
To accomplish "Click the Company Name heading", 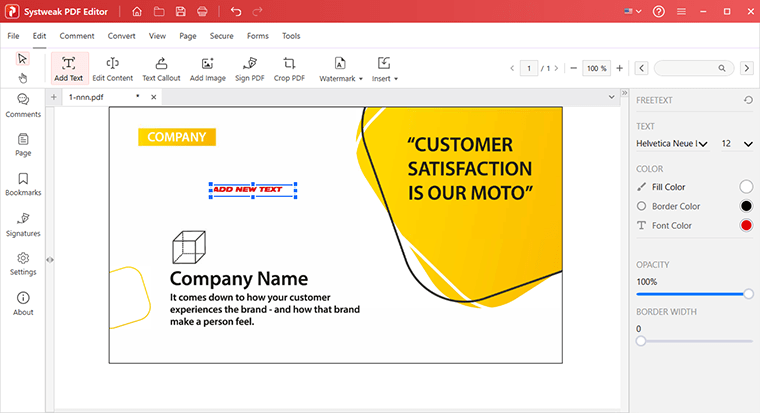I will coord(238,279).
